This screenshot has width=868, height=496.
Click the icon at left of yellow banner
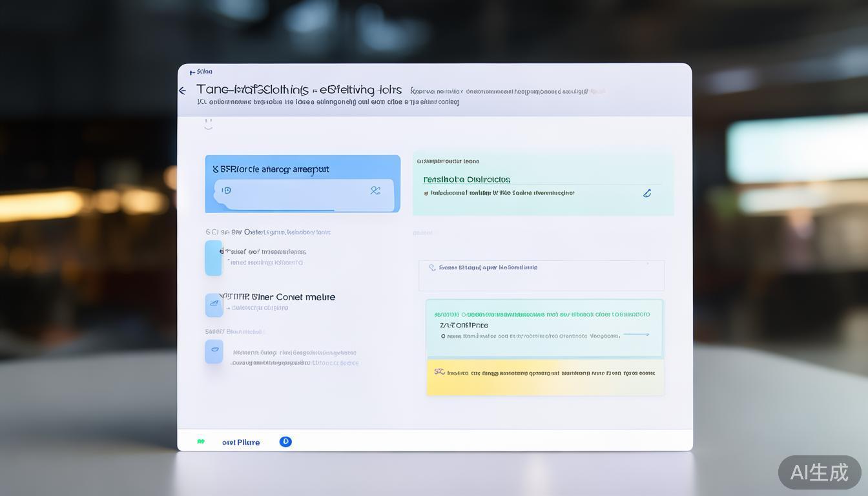click(439, 372)
